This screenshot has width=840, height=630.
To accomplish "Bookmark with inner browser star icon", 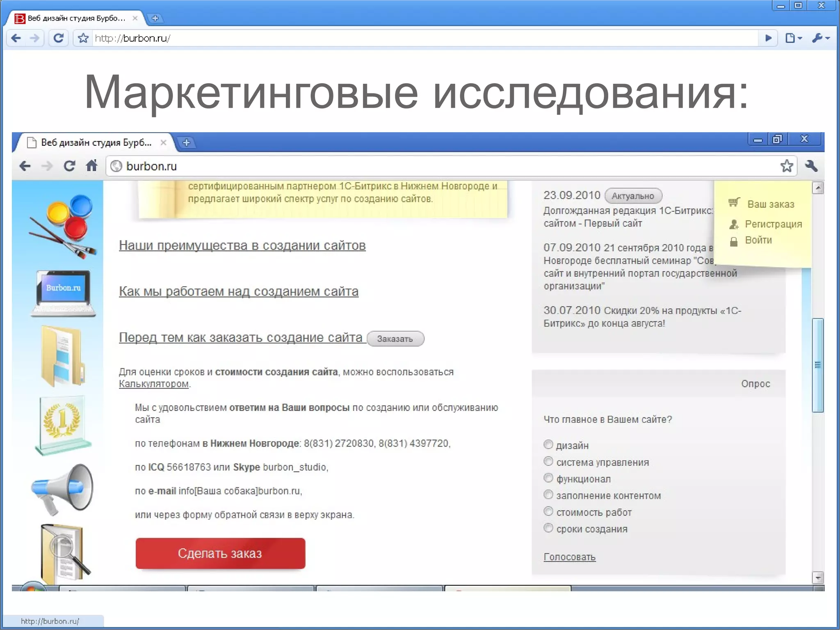I will tap(786, 166).
